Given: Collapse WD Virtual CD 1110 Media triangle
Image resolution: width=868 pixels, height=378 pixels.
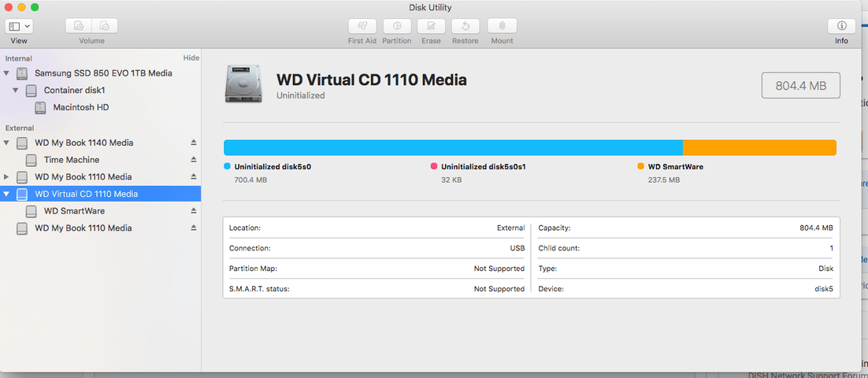Looking at the screenshot, I should [6, 194].
